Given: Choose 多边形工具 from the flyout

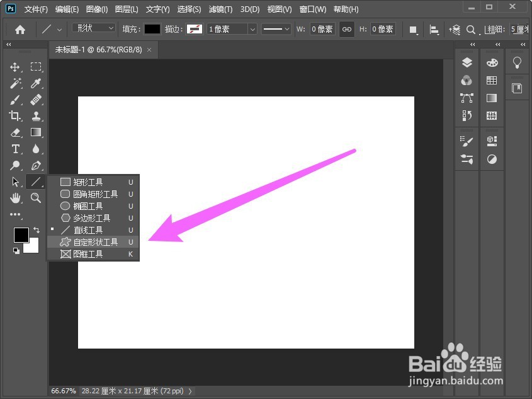Looking at the screenshot, I should tap(93, 218).
